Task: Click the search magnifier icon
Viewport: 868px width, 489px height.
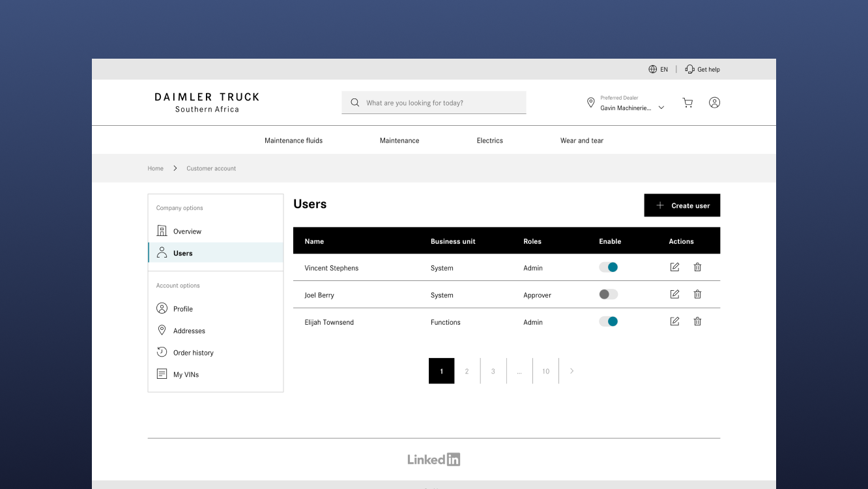Action: [x=355, y=102]
